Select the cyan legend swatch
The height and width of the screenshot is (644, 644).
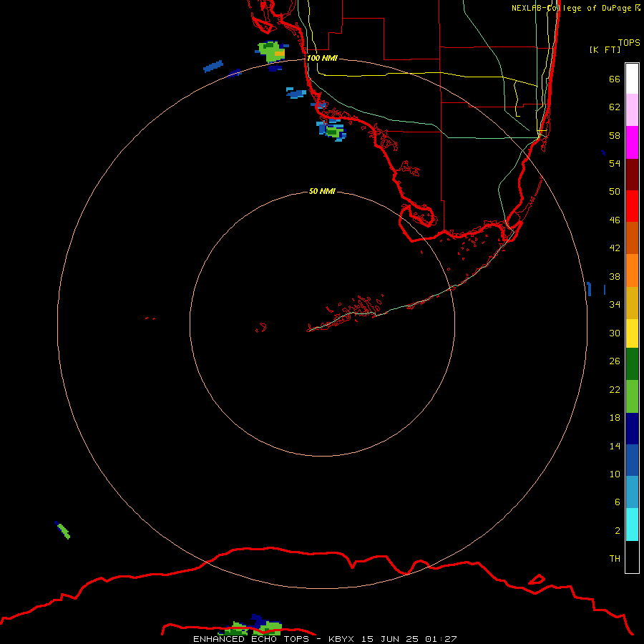[x=632, y=525]
